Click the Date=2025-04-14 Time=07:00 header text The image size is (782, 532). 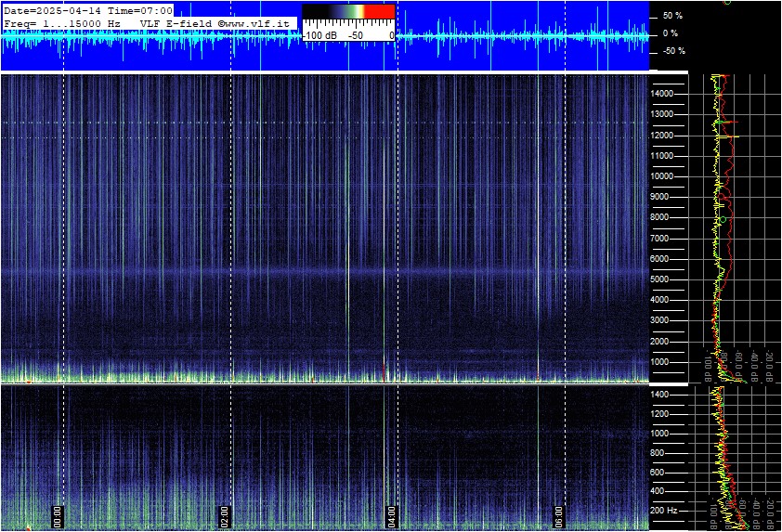coord(88,10)
